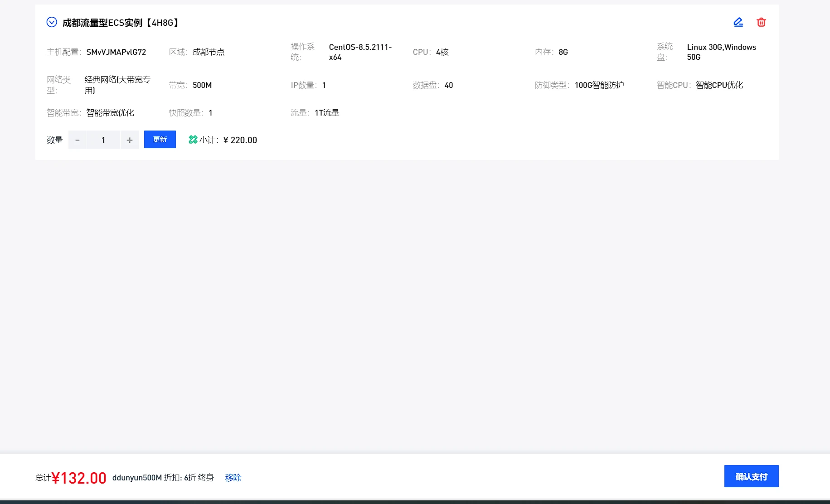Click the red total price ¥132.00
This screenshot has width=830, height=504.
(x=79, y=478)
